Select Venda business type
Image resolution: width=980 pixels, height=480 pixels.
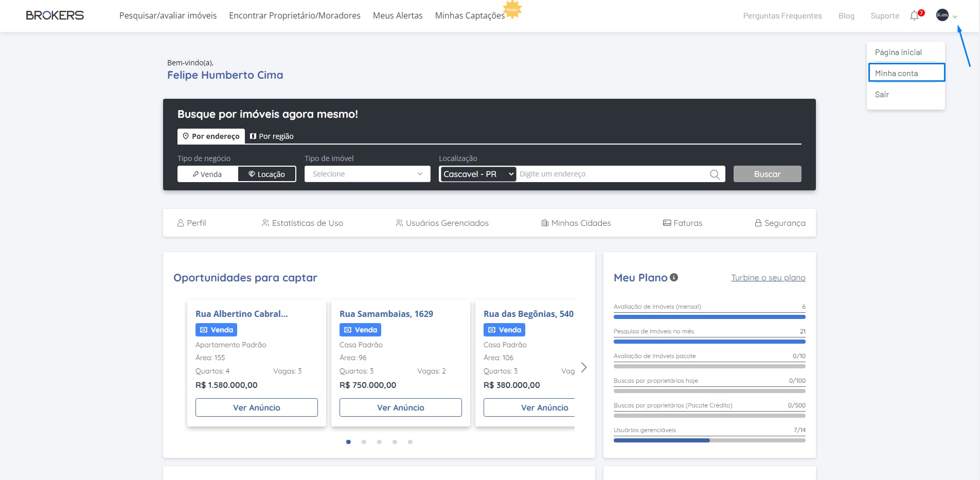(x=207, y=174)
